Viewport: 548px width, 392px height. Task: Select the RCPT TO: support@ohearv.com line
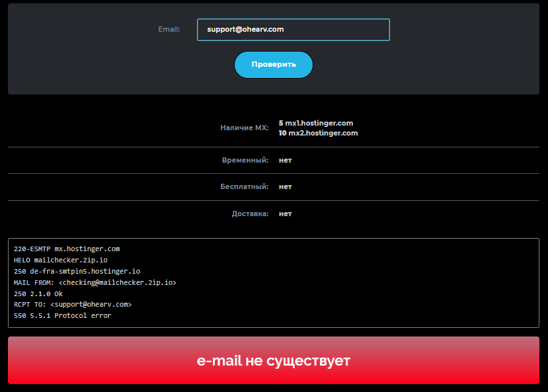tap(73, 304)
